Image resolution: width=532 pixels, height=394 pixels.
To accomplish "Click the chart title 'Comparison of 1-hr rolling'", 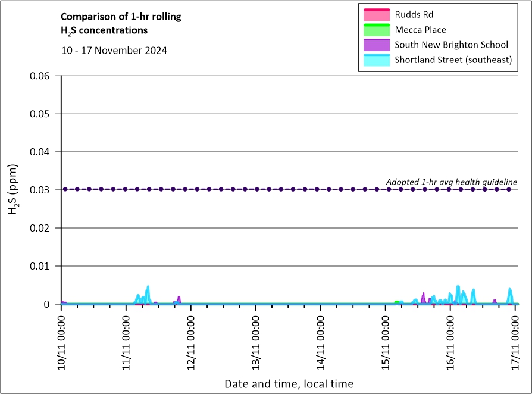I will click(x=121, y=17).
